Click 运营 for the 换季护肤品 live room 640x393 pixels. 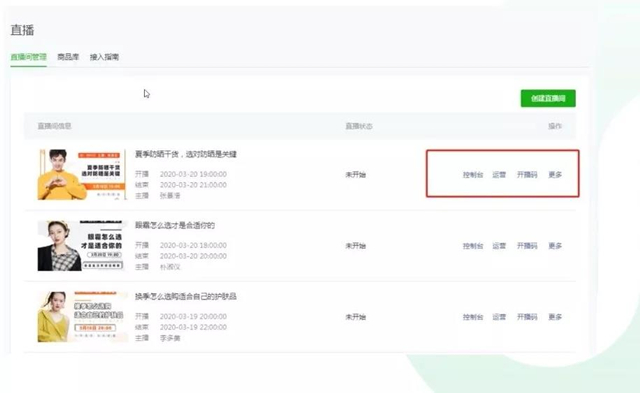[x=499, y=317]
